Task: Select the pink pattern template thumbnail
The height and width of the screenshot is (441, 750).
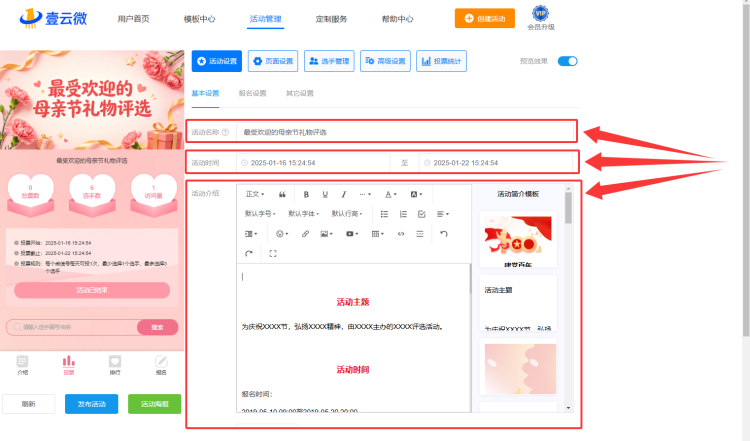Action: [518, 368]
